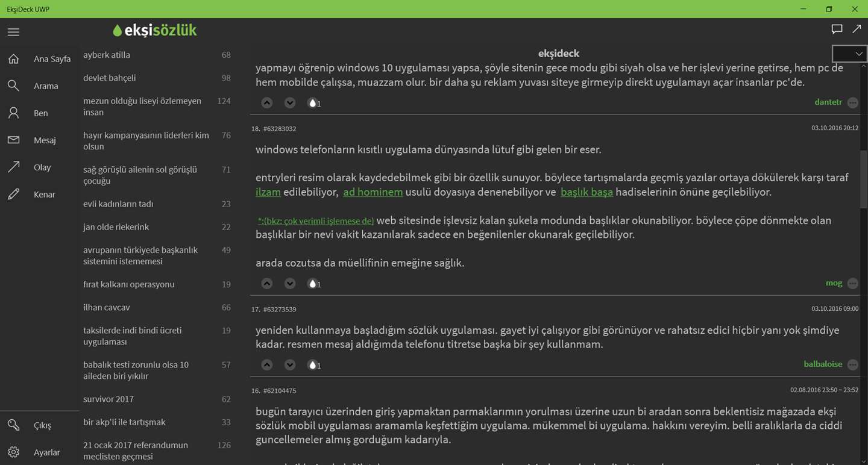Click timestamp 03.10.2016 09:00
Image resolution: width=868 pixels, height=465 pixels.
(x=835, y=308)
